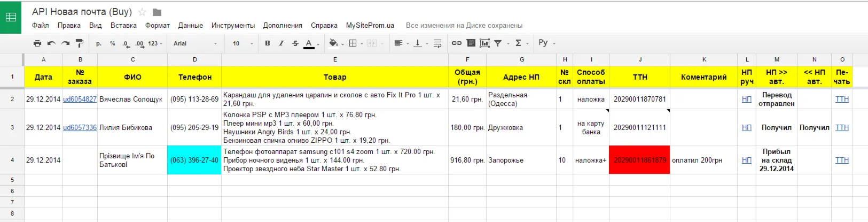Click ТТН link in Запорожье row
The width and height of the screenshot is (868, 222).
(x=842, y=160)
